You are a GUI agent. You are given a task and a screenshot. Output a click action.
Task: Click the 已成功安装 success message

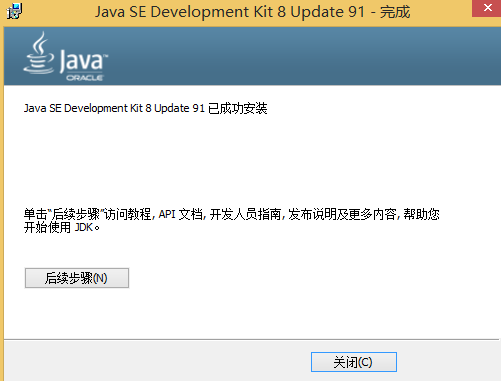pyautogui.click(x=238, y=108)
